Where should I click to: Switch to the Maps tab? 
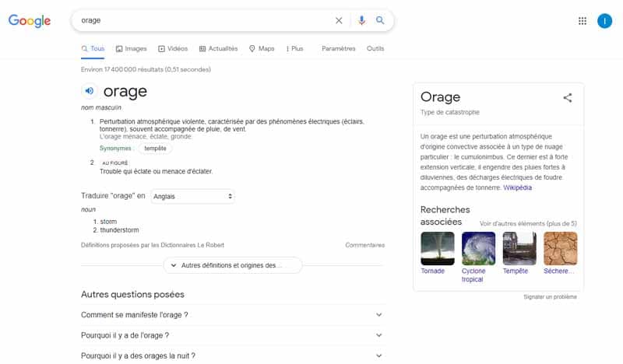point(262,48)
